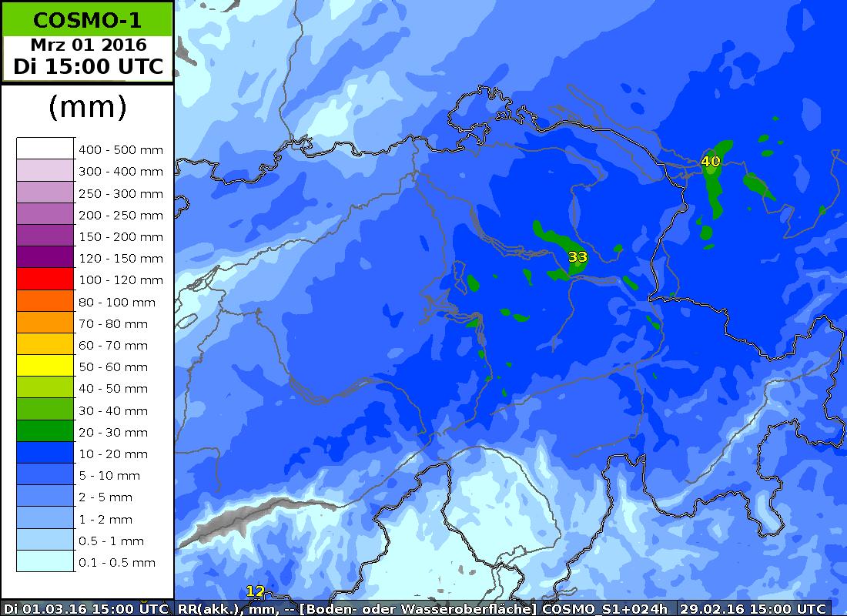
Task: Click the 20 - 30 mm label
Action: click(x=113, y=432)
